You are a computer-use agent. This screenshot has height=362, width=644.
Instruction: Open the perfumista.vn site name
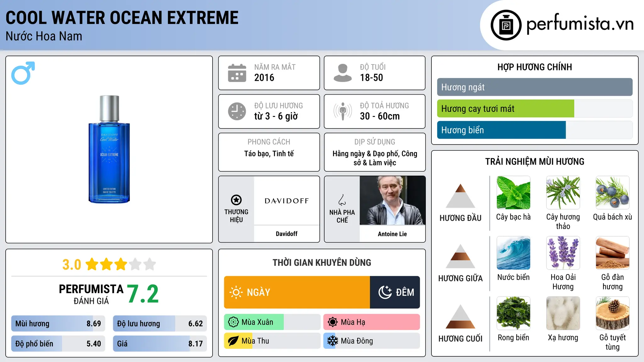580,24
